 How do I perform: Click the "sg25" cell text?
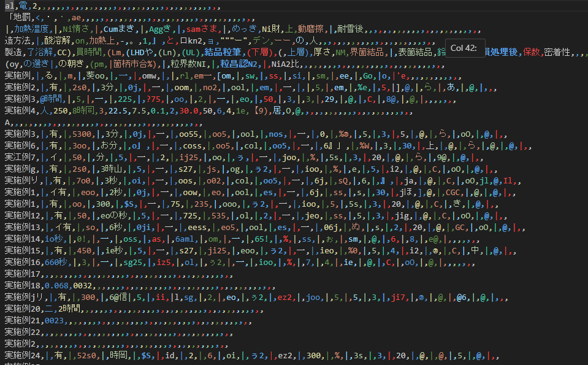click(x=132, y=263)
